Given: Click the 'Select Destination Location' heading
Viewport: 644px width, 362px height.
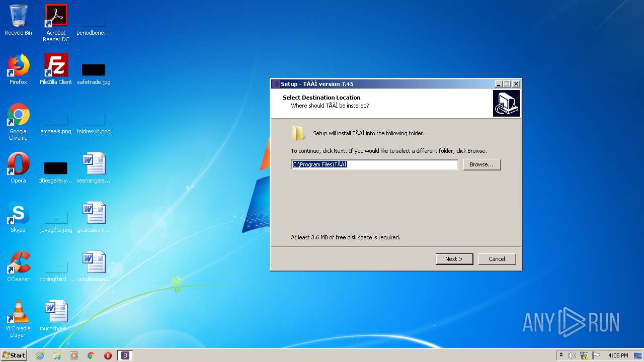Looking at the screenshot, I should click(x=321, y=98).
